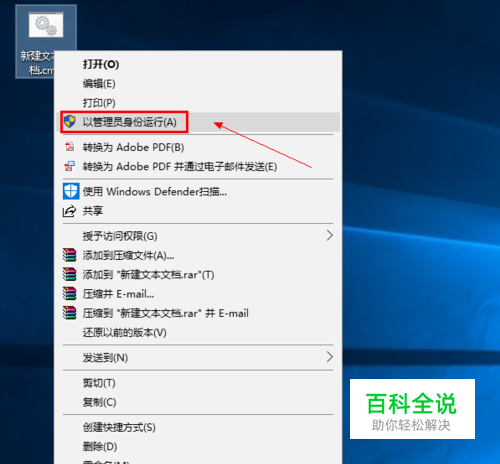Open the 授予访问权限(G) submenu entry
Screen dimensions: 500x464
point(198,236)
